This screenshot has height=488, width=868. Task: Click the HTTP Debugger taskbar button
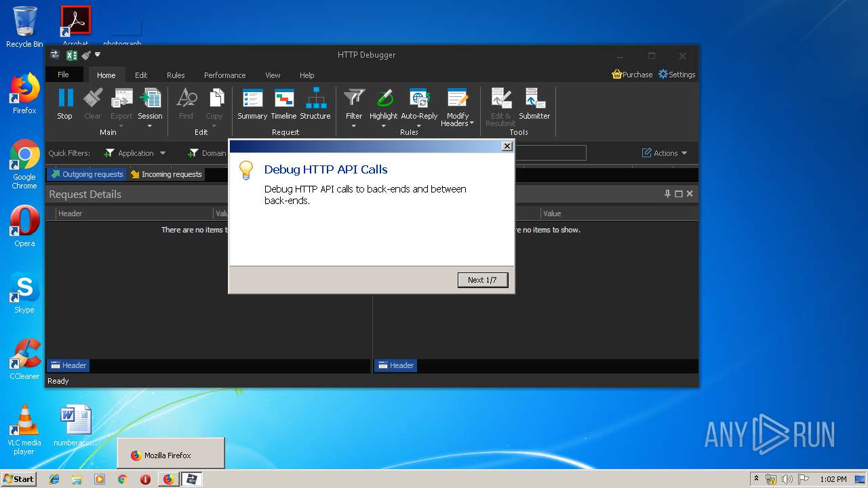191,479
